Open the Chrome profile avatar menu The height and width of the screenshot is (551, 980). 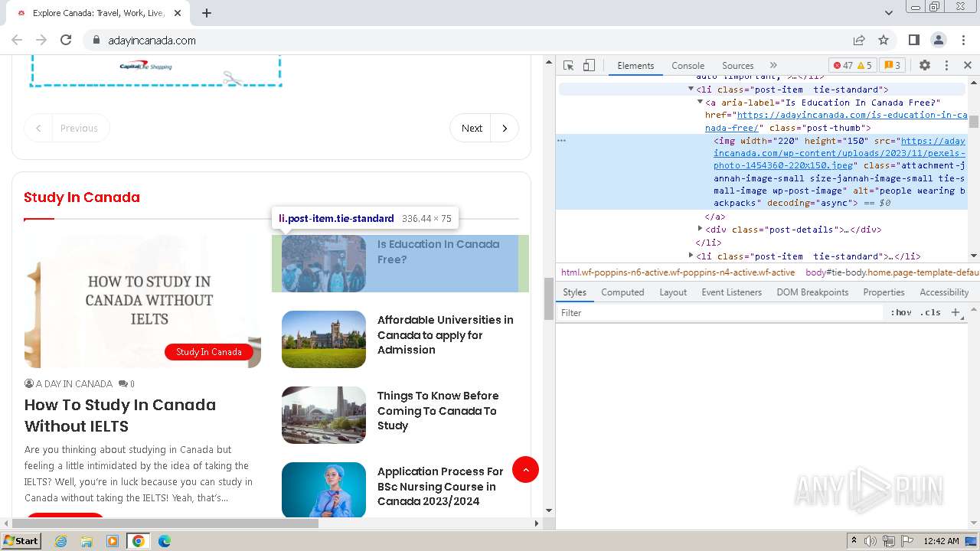938,40
